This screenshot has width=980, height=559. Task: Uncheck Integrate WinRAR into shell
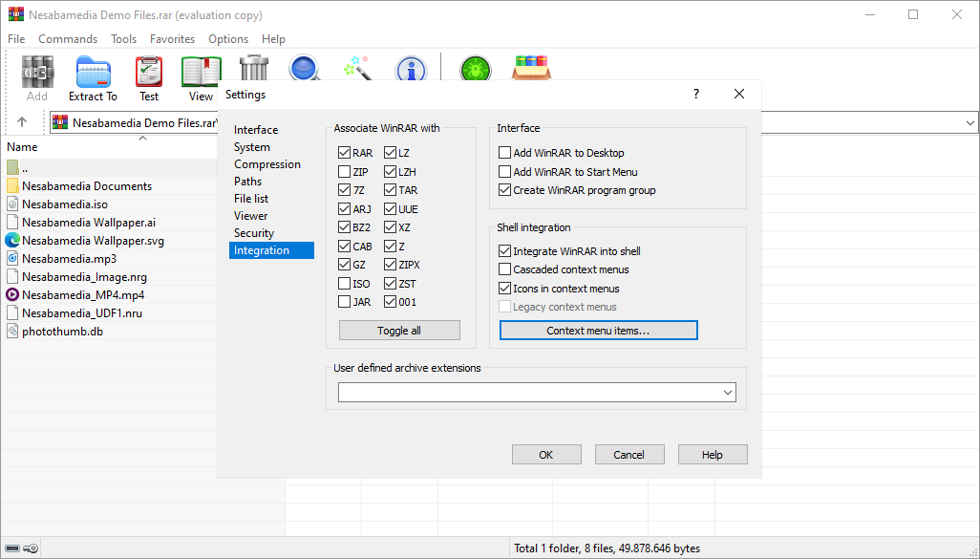(505, 251)
